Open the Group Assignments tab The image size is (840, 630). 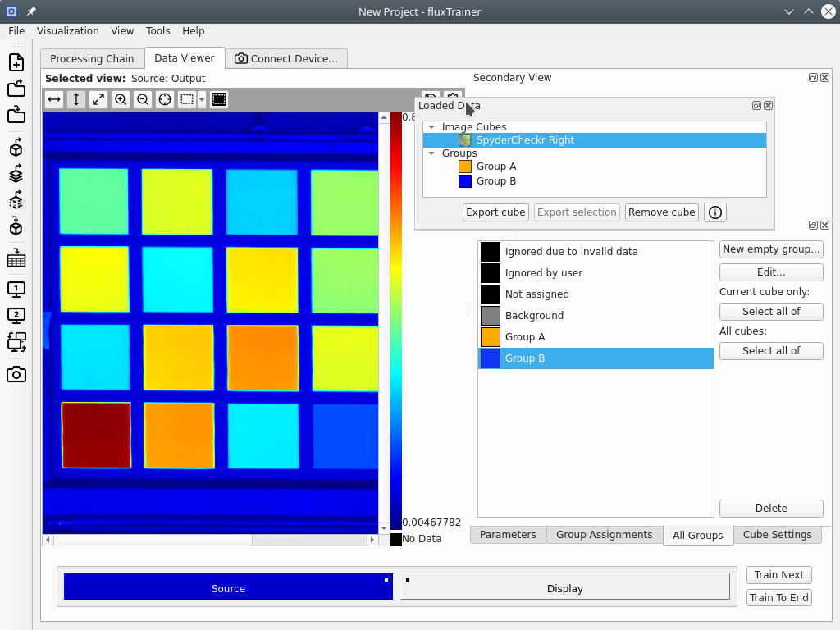point(605,535)
